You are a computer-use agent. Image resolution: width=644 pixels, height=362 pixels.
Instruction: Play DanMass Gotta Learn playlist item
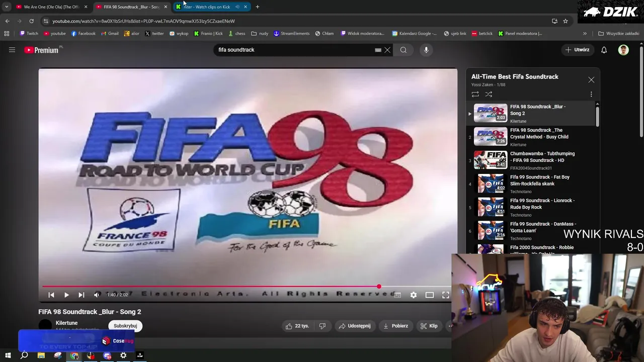pos(530,231)
